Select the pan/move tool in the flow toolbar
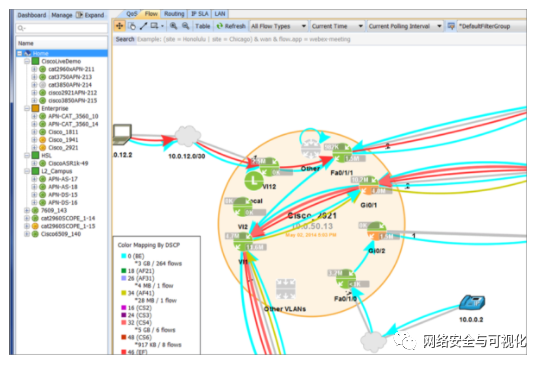The image size is (544, 366). click(x=119, y=26)
